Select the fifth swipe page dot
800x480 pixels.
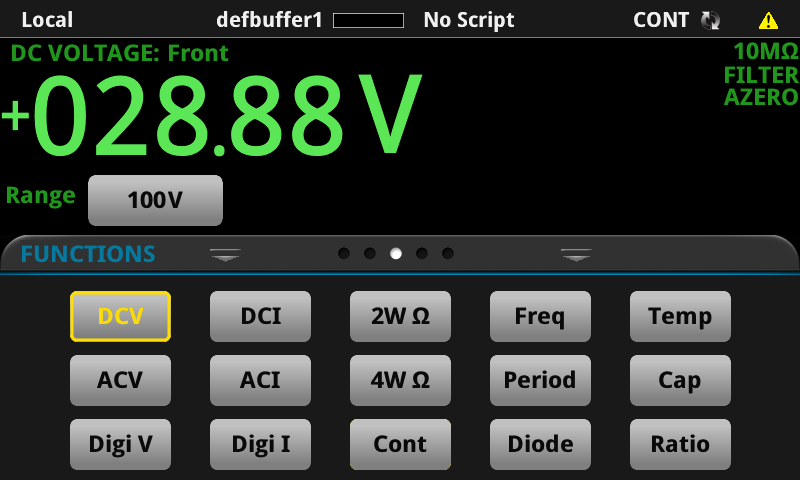(x=447, y=253)
